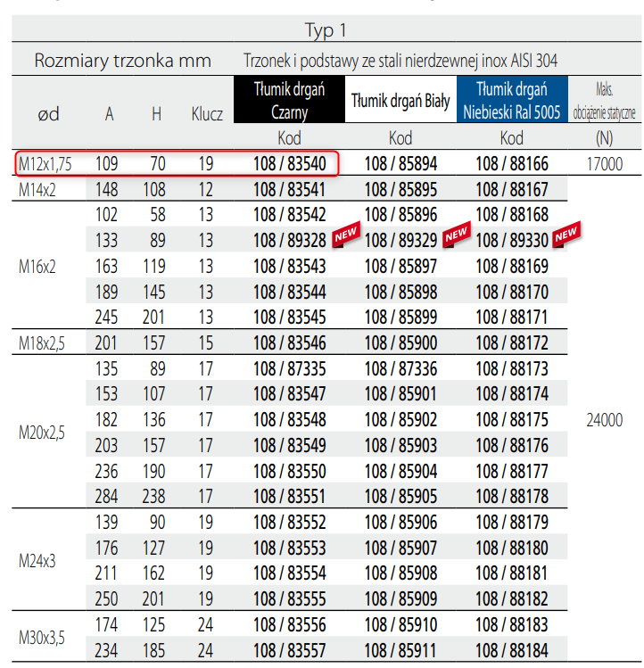Viewport: 644px width, 668px height.
Task: Click the NEW badge beside code 108 / 89329
Action: (456, 233)
